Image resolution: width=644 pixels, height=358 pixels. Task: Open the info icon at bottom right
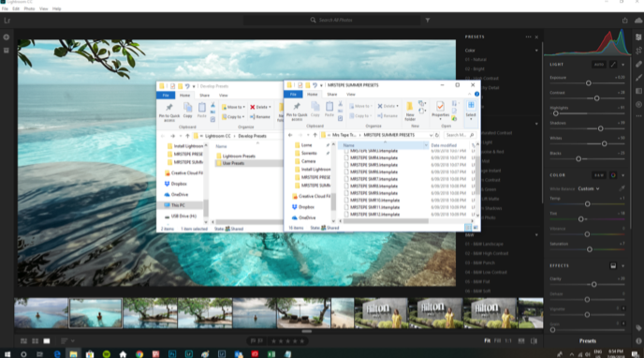(638, 341)
